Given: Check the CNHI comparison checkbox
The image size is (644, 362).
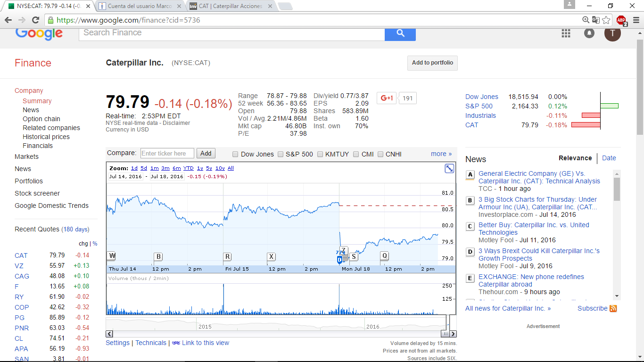Looking at the screenshot, I should point(380,154).
